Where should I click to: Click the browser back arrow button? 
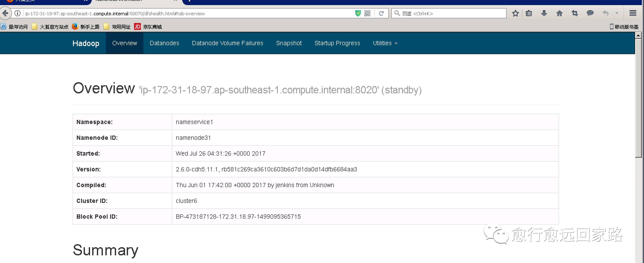(x=5, y=13)
